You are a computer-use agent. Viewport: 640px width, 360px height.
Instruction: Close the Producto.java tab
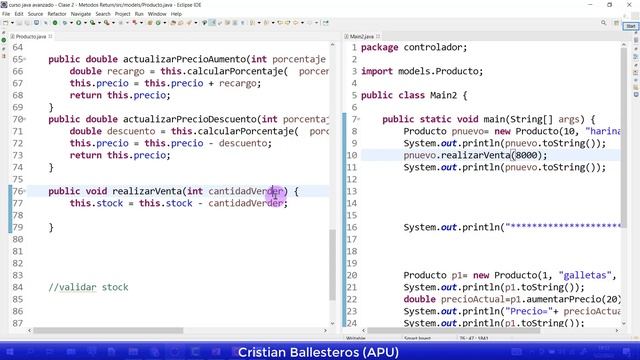(51, 36)
